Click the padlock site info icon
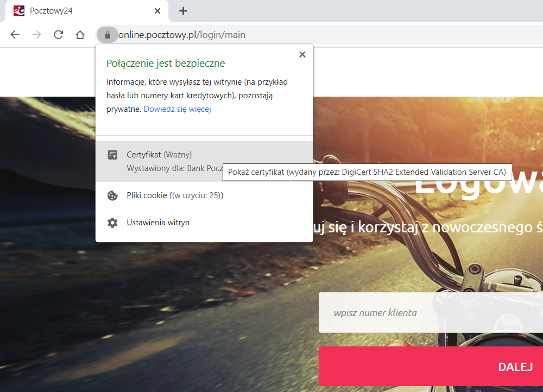 click(x=108, y=35)
